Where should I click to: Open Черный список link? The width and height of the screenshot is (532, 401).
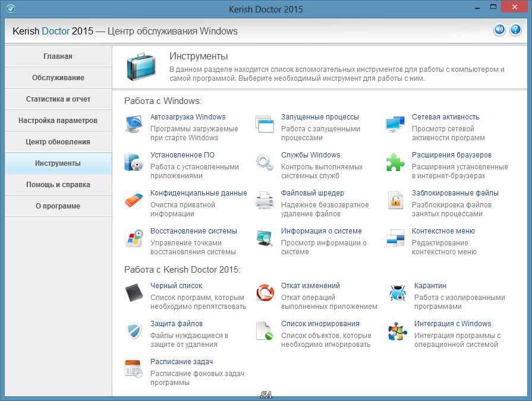click(176, 285)
